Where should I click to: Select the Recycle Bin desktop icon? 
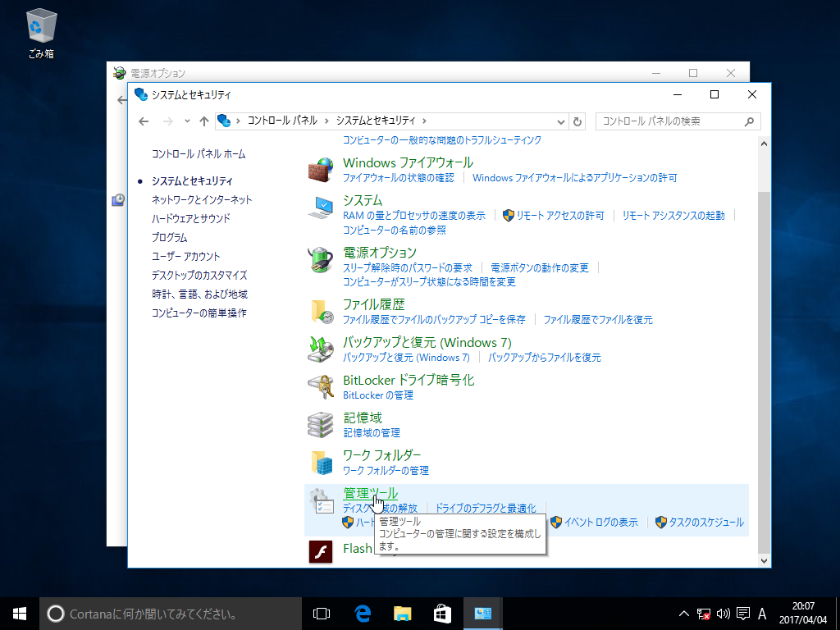tap(41, 33)
